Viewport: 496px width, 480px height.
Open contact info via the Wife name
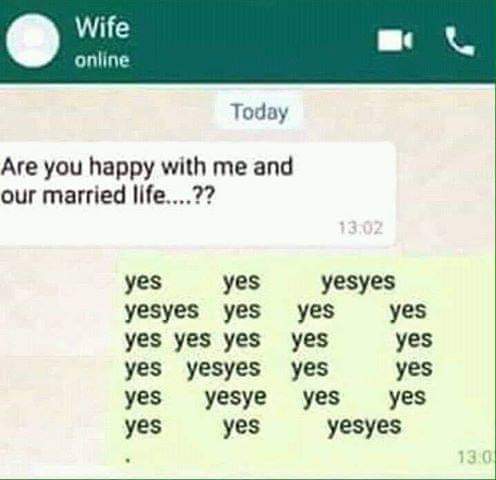pos(102,27)
